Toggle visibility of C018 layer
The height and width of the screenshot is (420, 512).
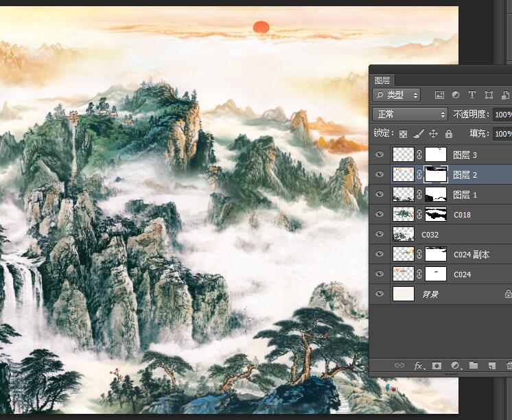(x=380, y=214)
